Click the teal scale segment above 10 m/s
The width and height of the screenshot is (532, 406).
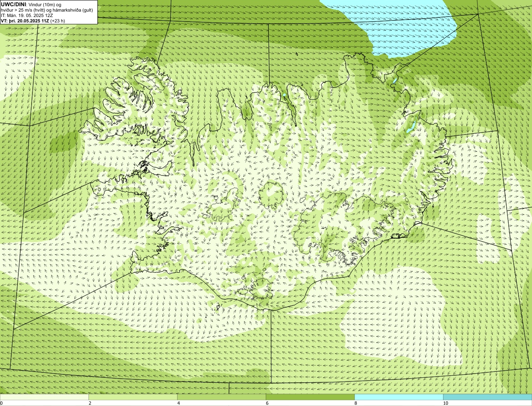(488, 397)
